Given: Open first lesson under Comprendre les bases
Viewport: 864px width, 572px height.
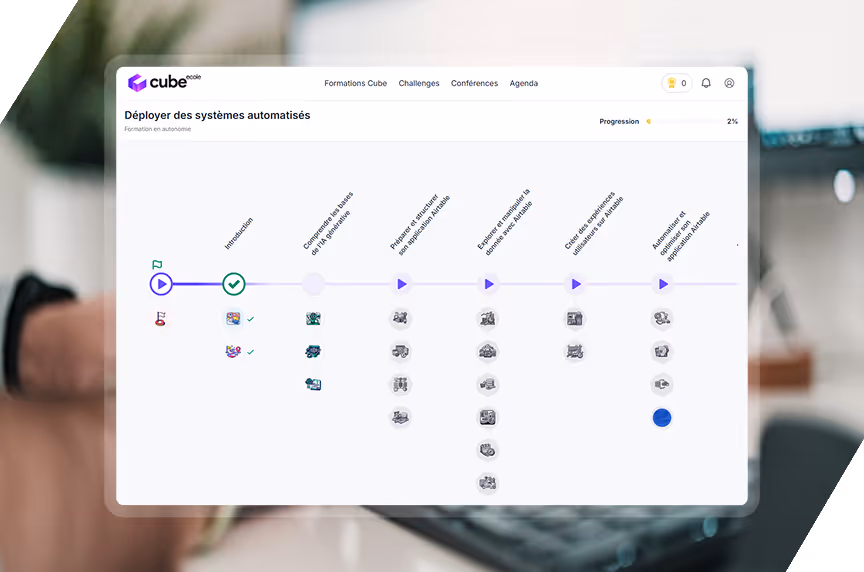Looking at the screenshot, I should pos(314,319).
